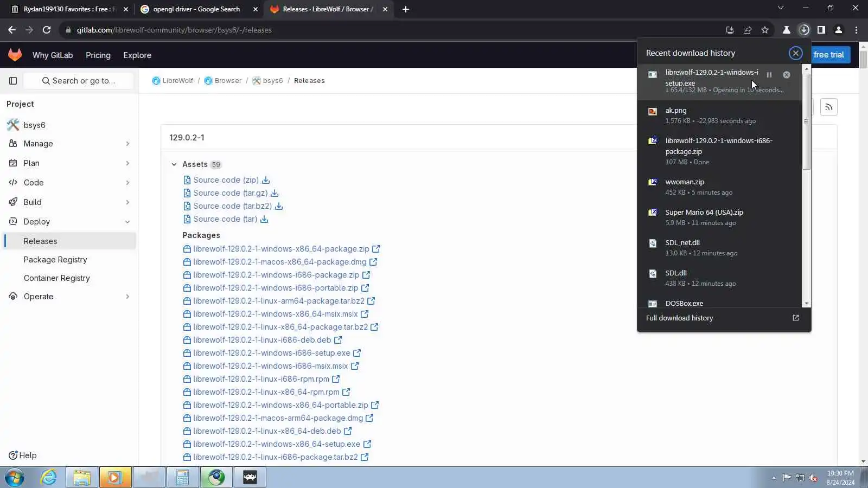Open Windows Start menu orb
Image resolution: width=868 pixels, height=488 pixels.
point(15,478)
